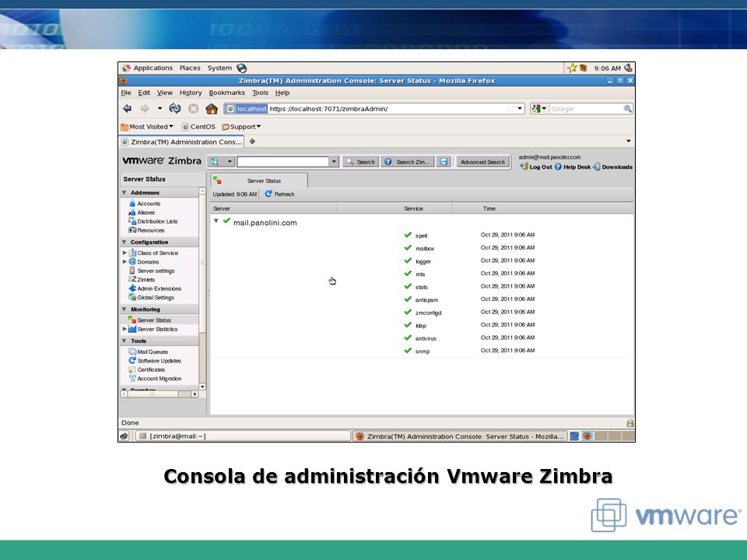
Task: Open Accounts in the Addresses section
Action: click(149, 203)
